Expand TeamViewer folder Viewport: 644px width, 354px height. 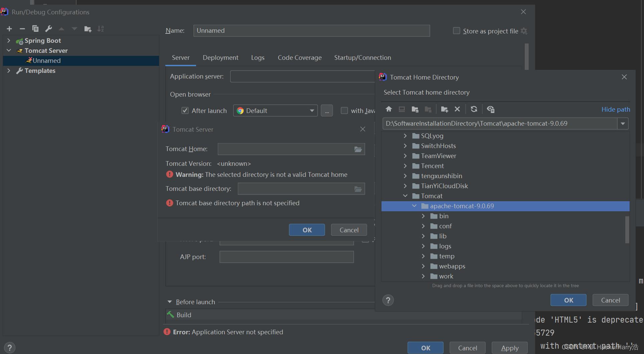[x=405, y=156]
